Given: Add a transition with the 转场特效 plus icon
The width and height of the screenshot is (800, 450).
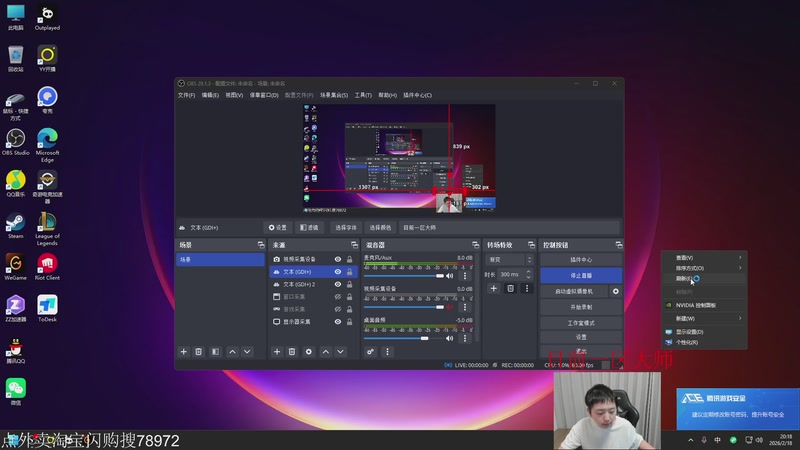Looking at the screenshot, I should pyautogui.click(x=493, y=288).
